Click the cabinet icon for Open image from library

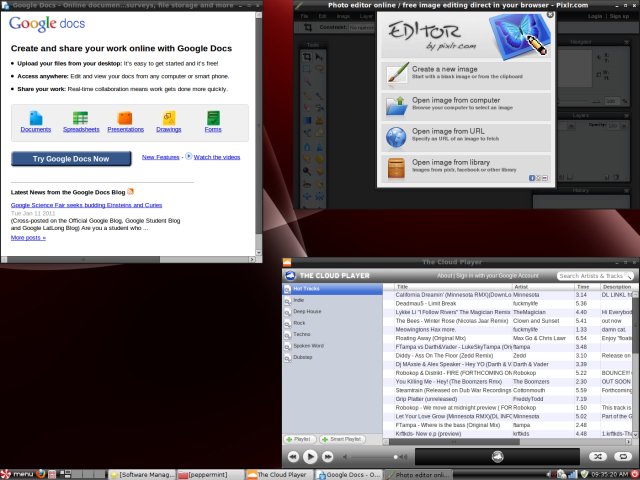click(396, 169)
